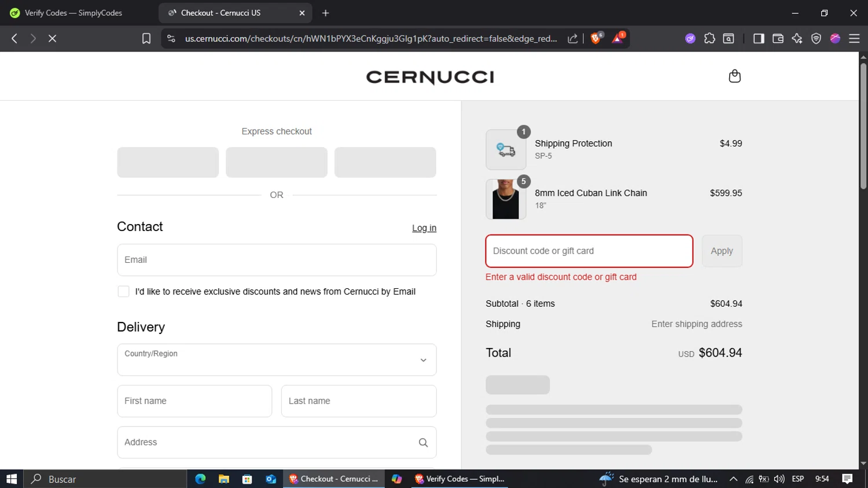Image resolution: width=868 pixels, height=488 pixels.
Task: Click the Cernucci logo
Action: click(x=430, y=77)
